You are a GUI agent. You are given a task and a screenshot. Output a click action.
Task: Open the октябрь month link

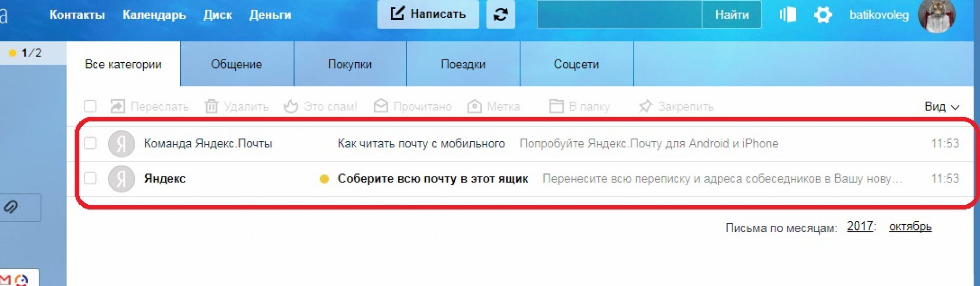point(910,227)
